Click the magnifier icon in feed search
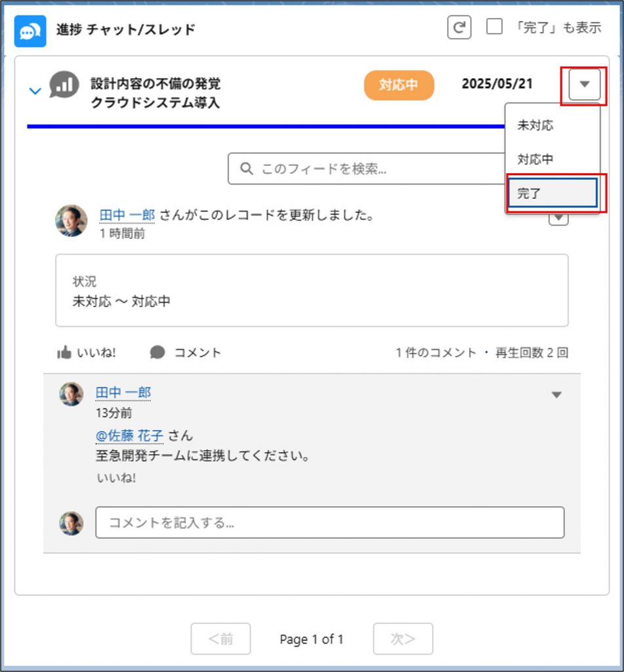The width and height of the screenshot is (624, 672). [x=247, y=169]
